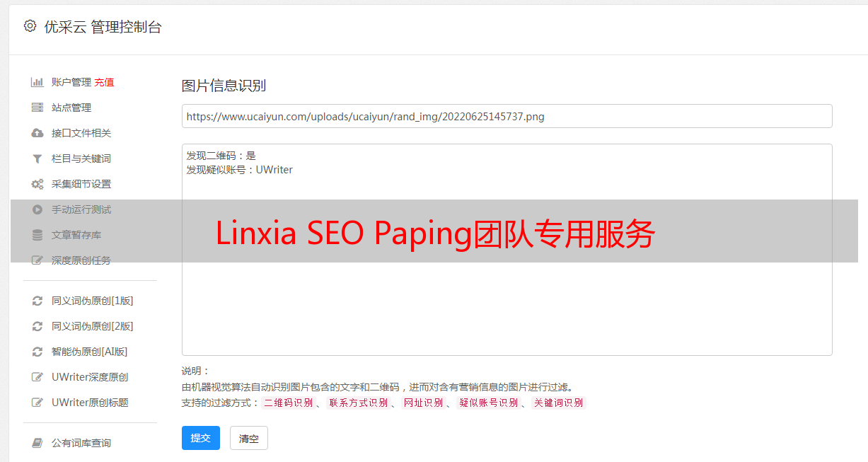Open 公有词库查询 page

point(81,443)
